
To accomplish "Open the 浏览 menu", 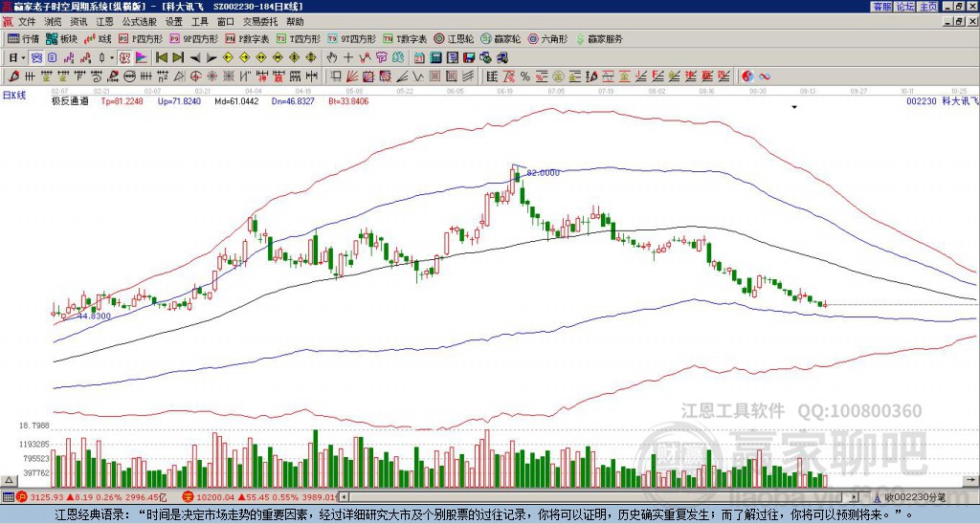I will [x=54, y=22].
